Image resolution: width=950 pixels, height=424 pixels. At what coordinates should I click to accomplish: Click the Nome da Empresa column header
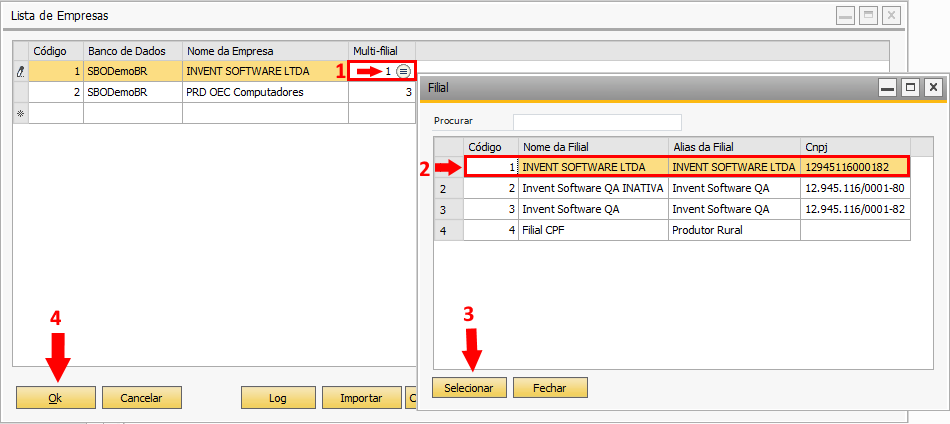pos(265,50)
